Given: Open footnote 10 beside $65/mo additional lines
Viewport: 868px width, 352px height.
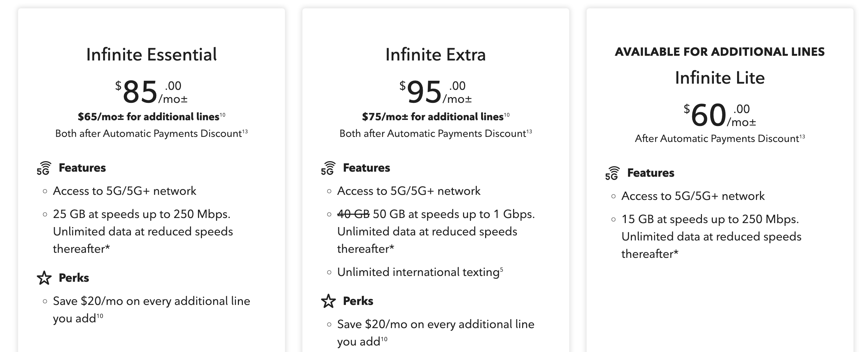Looking at the screenshot, I should coord(222,115).
